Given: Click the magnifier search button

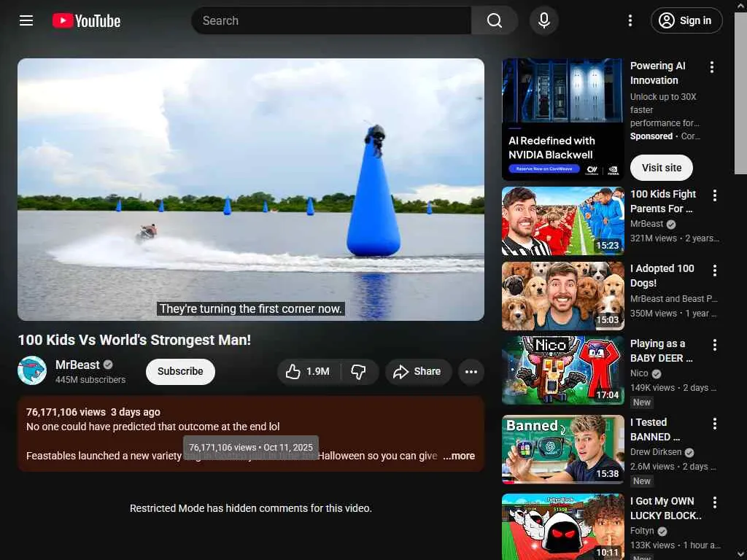Looking at the screenshot, I should [x=494, y=20].
